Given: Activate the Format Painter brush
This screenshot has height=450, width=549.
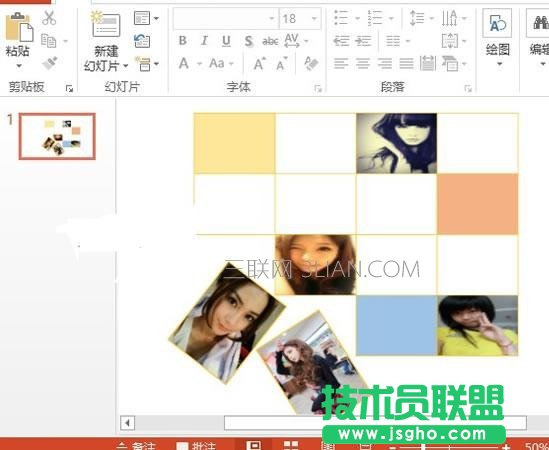Looking at the screenshot, I should (49, 64).
